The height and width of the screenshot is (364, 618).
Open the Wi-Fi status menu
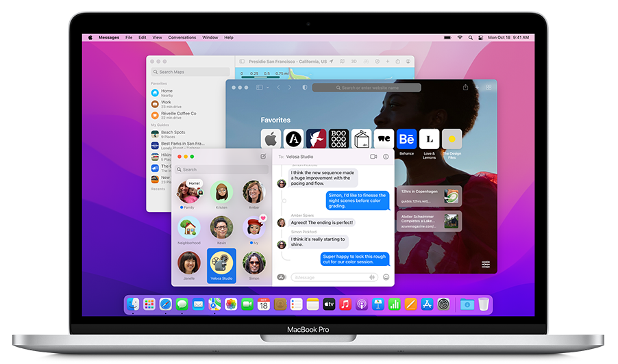coord(460,38)
